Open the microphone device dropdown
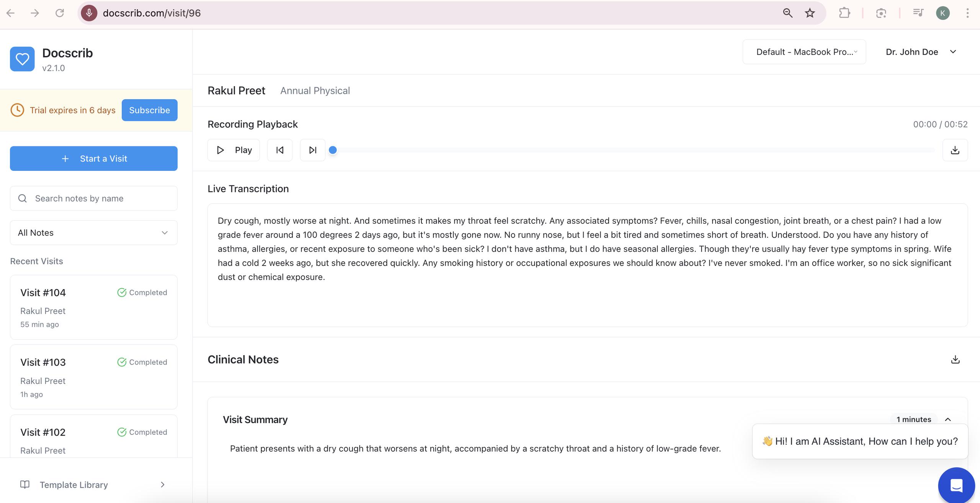 [x=804, y=52]
